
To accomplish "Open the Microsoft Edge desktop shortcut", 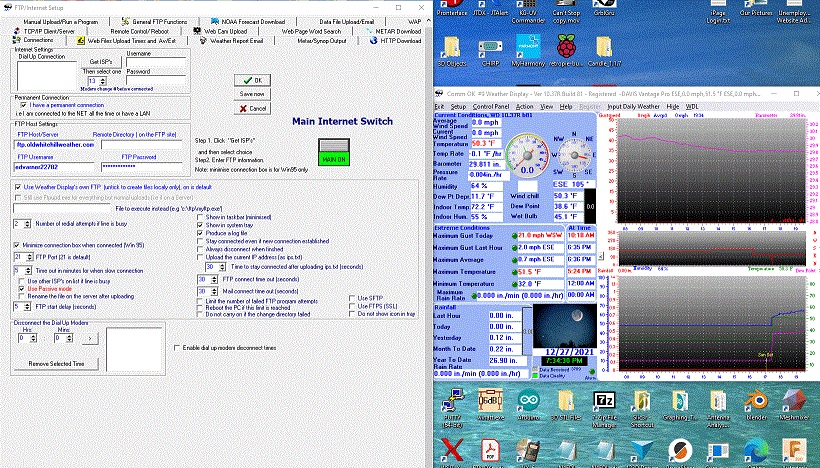I will [756, 451].
